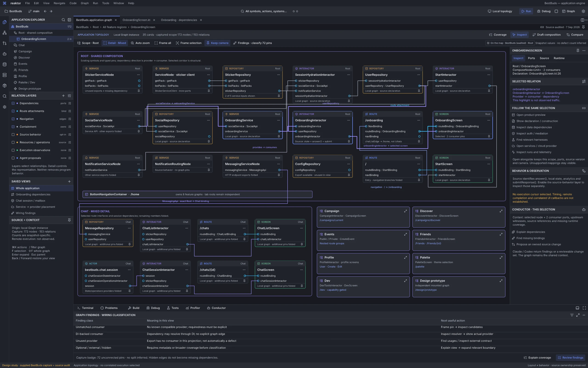The height and width of the screenshot is (368, 588).
Task: Open the main branch selector
Action: click(x=34, y=11)
